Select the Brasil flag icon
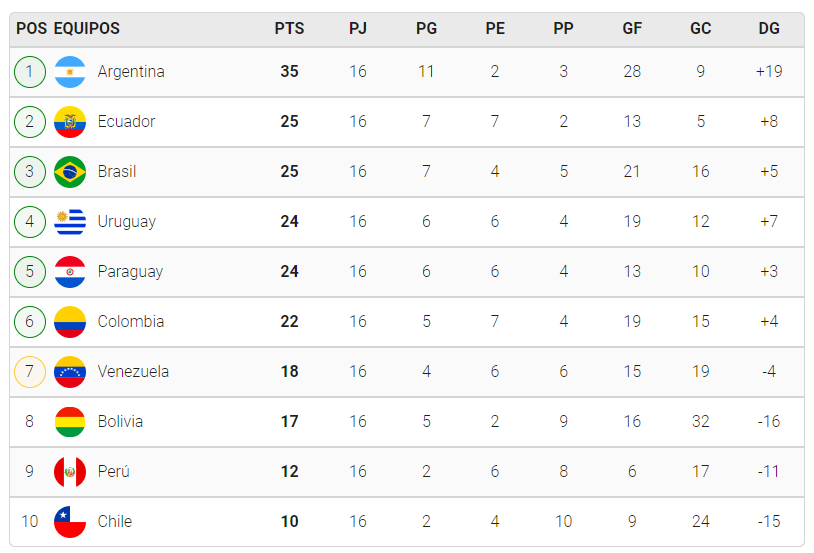The width and height of the screenshot is (814, 553). (x=70, y=171)
